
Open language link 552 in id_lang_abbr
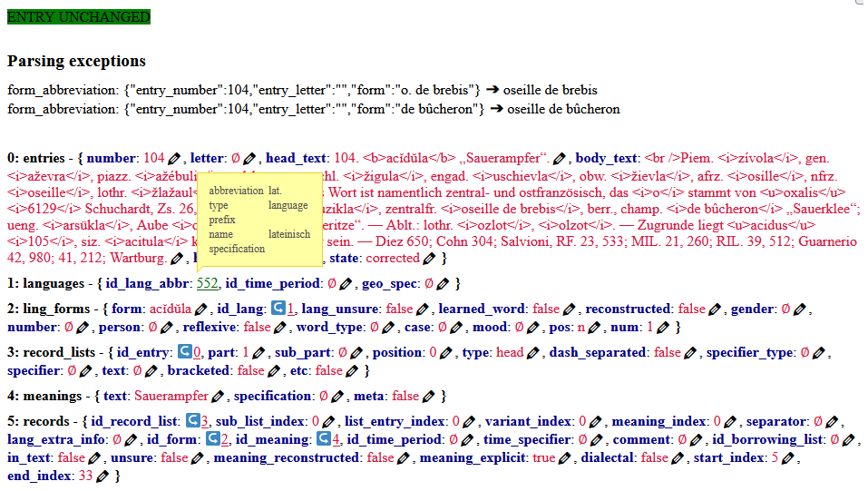tap(207, 284)
